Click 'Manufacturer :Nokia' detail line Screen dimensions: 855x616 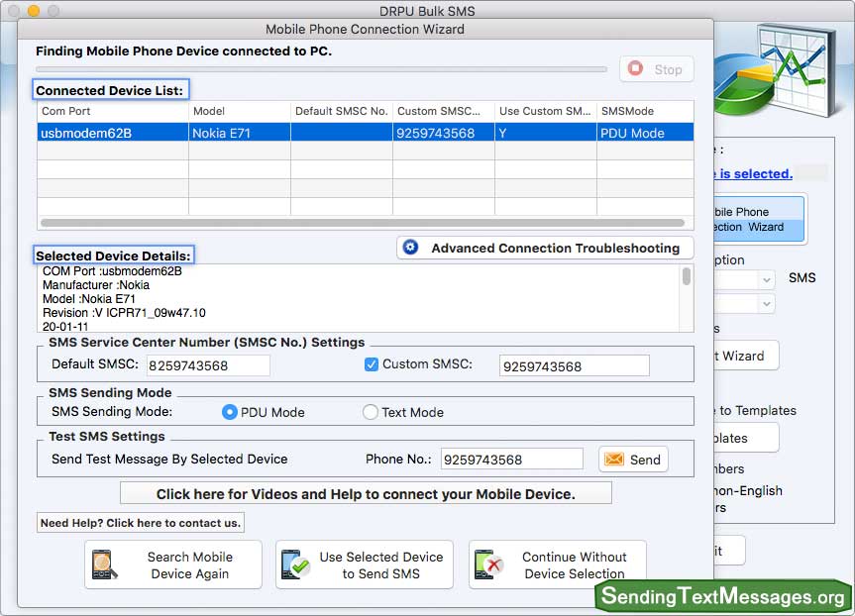click(96, 285)
